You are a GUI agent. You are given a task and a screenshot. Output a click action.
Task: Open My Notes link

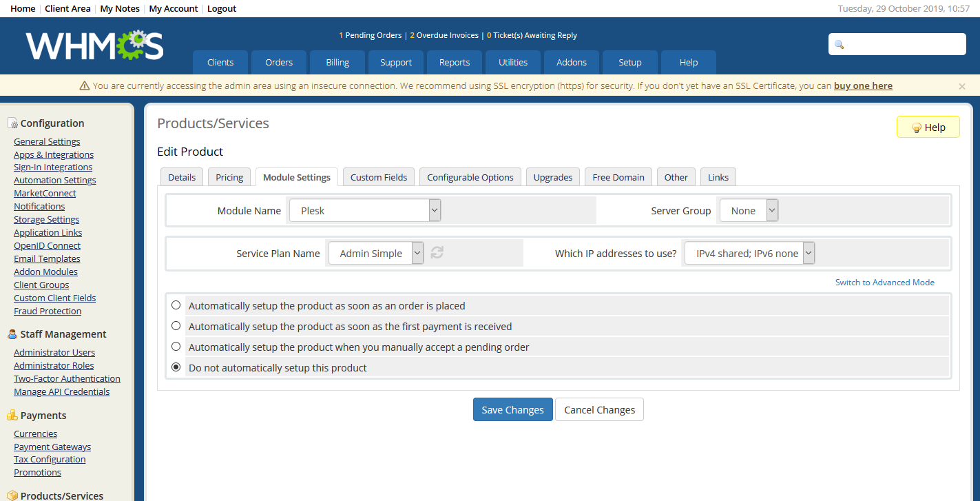tap(120, 8)
